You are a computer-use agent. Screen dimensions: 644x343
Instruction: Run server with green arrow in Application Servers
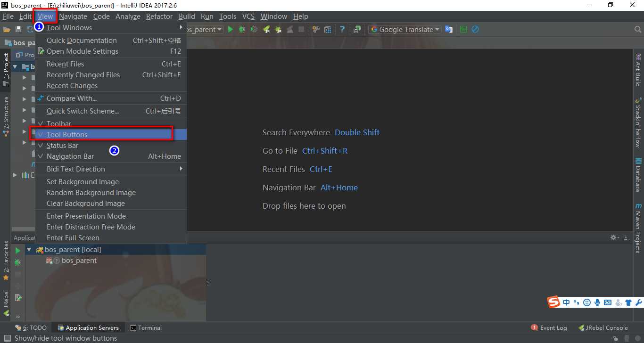point(18,251)
